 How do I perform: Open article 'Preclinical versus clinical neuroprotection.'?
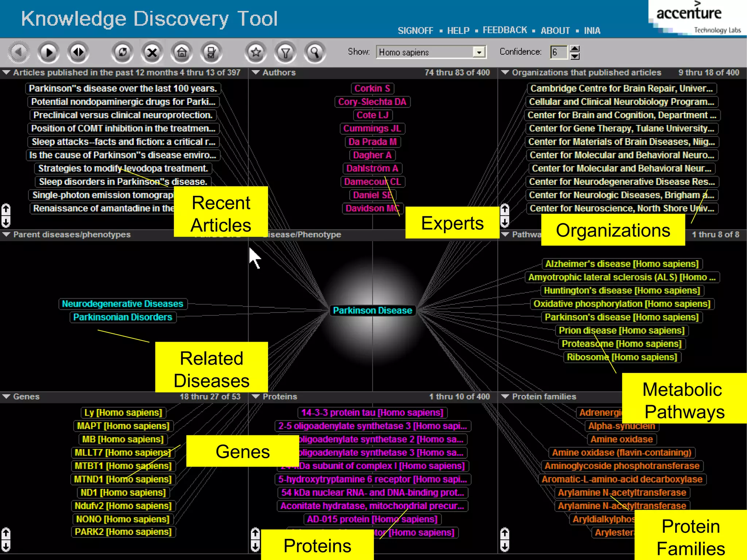coord(123,115)
